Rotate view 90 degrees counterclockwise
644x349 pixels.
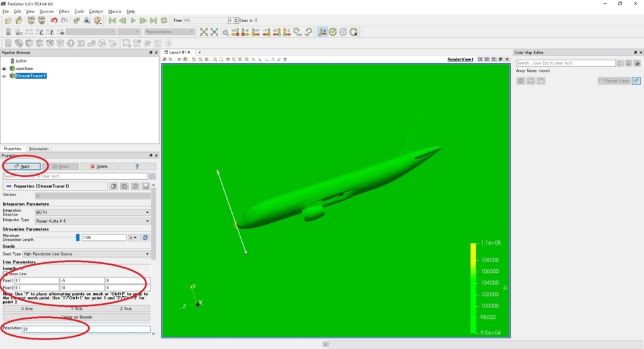coord(308,32)
